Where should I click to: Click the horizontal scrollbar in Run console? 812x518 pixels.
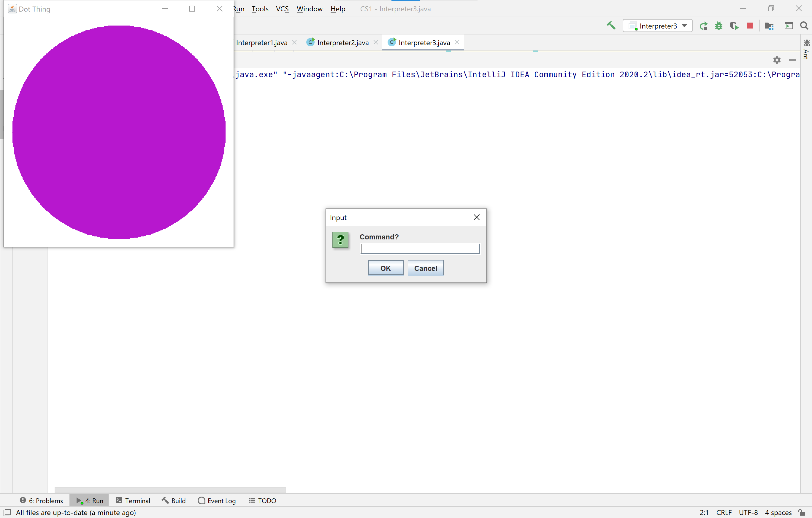pos(170,490)
